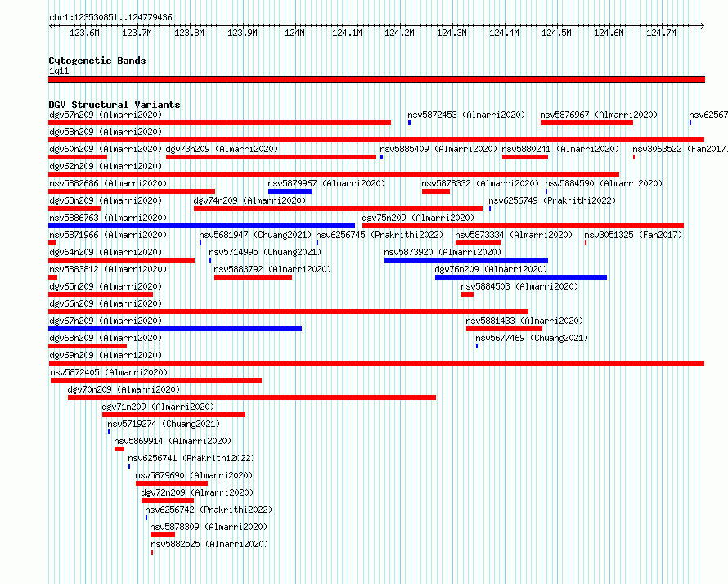This screenshot has height=584, width=728.
Task: Select dgv69n209 (Almarri2020) label
Action: click(106, 355)
